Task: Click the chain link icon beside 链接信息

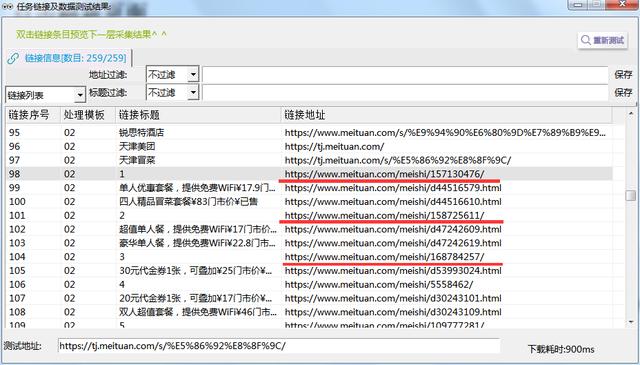Action: [x=13, y=58]
